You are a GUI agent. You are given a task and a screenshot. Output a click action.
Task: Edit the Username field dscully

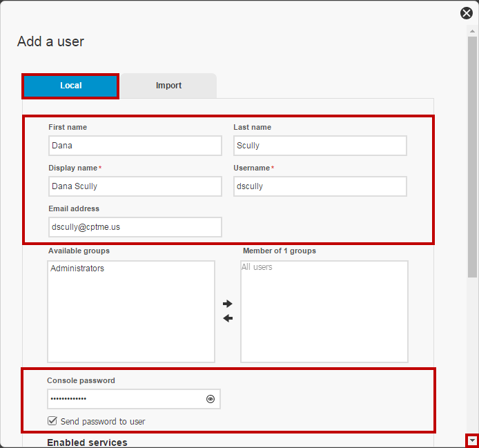(320, 186)
